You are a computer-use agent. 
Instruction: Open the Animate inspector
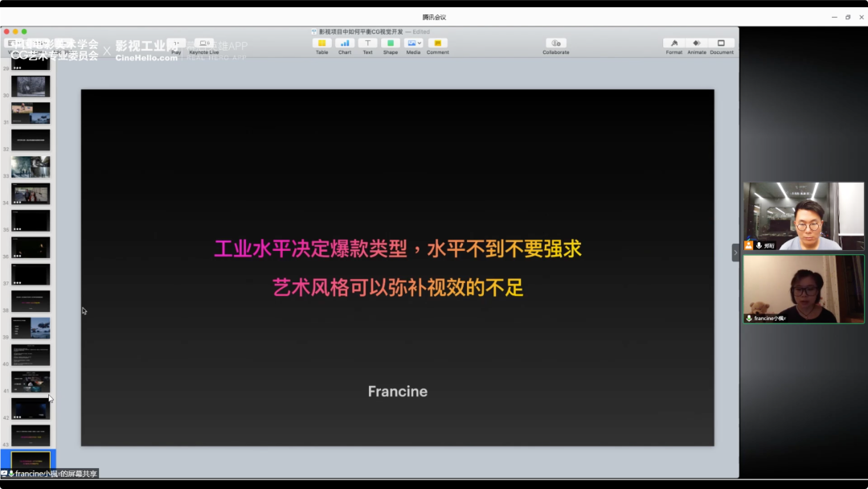[x=697, y=43]
